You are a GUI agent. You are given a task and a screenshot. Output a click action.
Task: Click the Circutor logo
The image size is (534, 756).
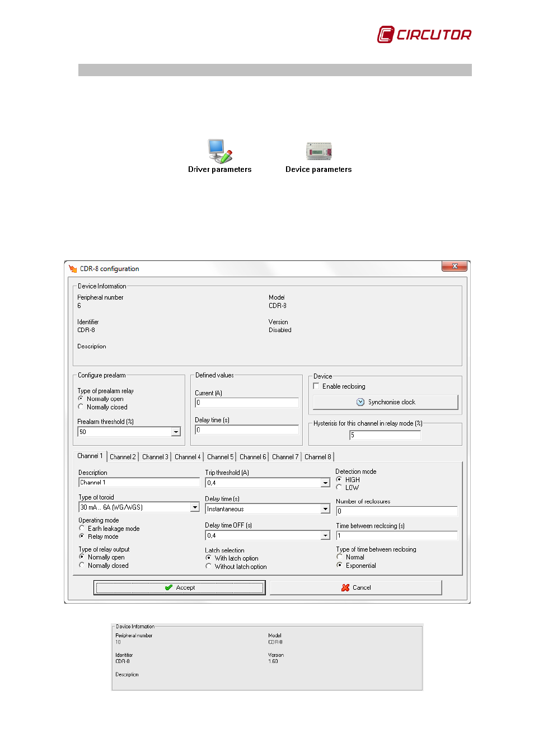(x=424, y=35)
